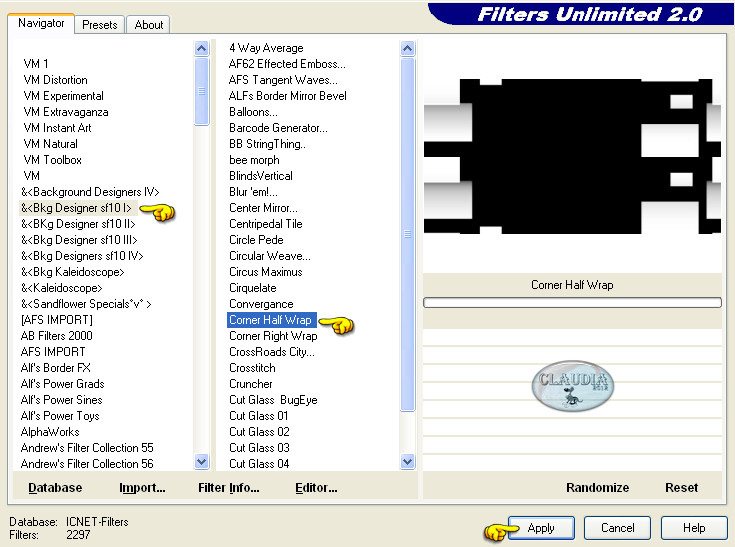Choose the bee morph filter
Screen dimensions: 735x547
tap(254, 159)
